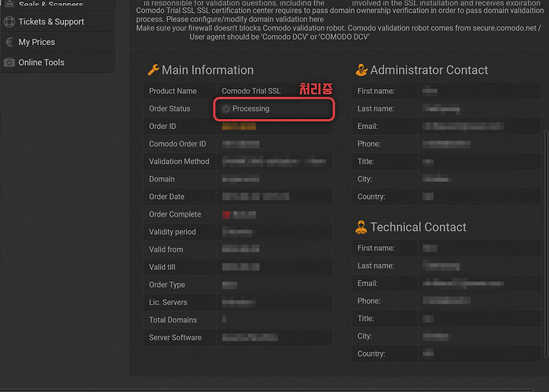This screenshot has height=392, width=549.
Task: Open Tickets & Support menu item
Action: point(58,21)
